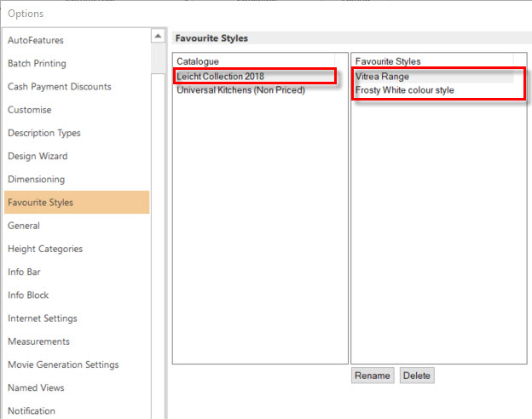The image size is (532, 419).
Task: Choose the Dimensioning category
Action: tap(77, 180)
